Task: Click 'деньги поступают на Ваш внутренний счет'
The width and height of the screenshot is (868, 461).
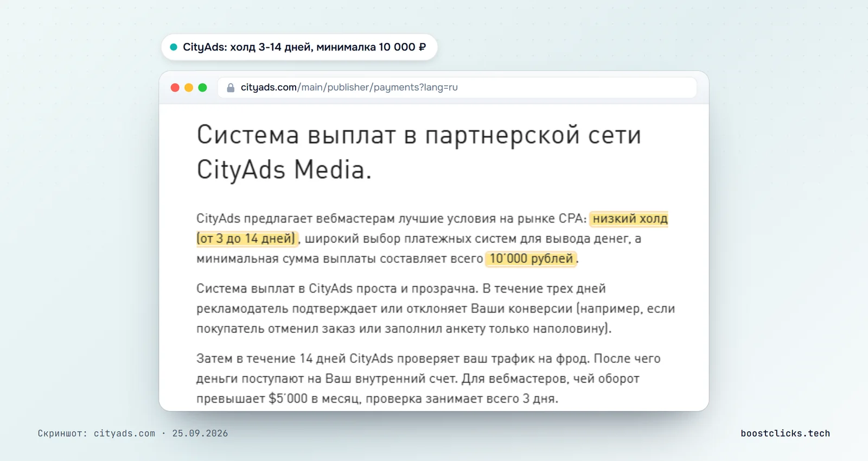Action: click(x=327, y=378)
